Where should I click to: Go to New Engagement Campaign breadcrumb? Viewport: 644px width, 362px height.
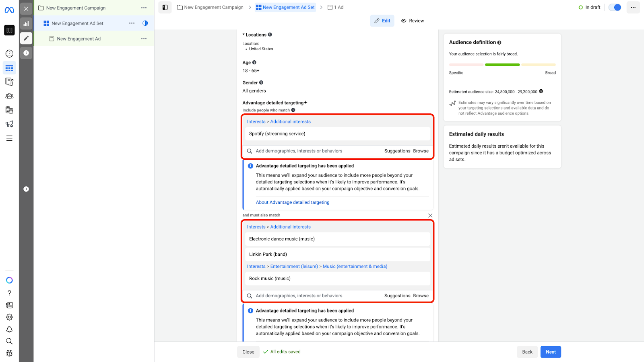(x=211, y=7)
